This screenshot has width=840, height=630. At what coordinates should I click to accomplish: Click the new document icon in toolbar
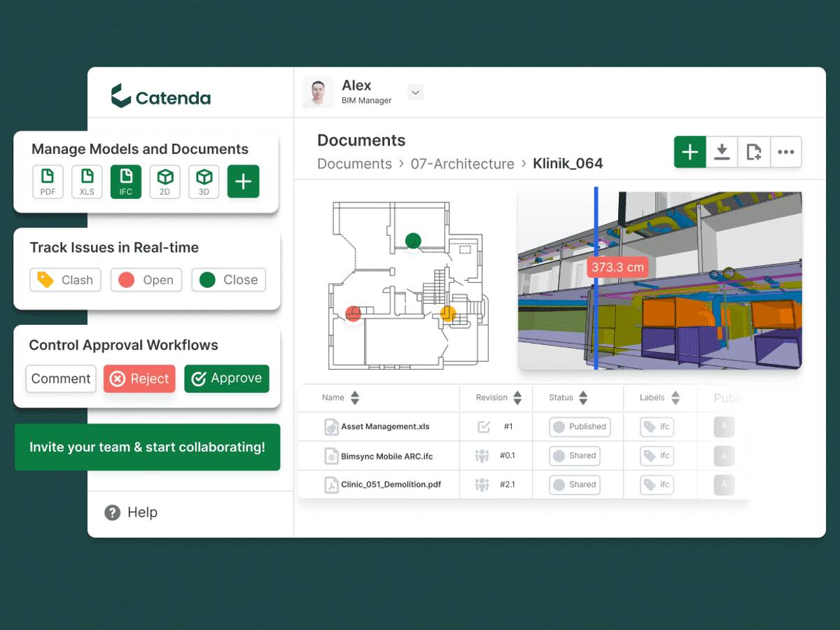pyautogui.click(x=754, y=152)
